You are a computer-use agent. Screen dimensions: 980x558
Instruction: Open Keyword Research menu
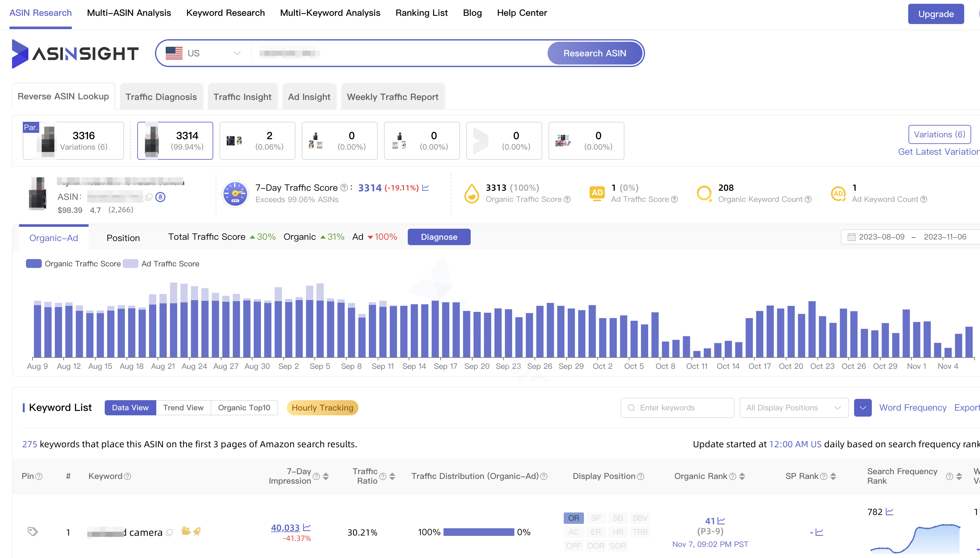pos(225,13)
